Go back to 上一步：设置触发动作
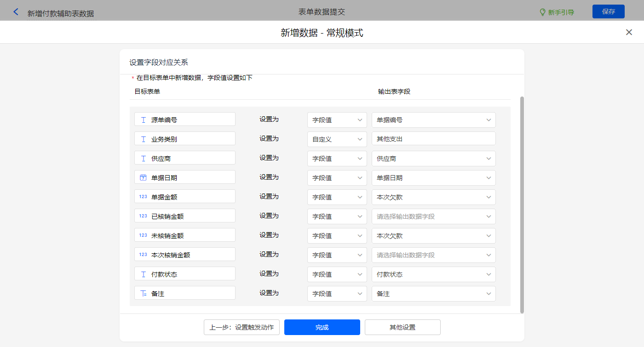This screenshot has height=347, width=644. tap(241, 327)
